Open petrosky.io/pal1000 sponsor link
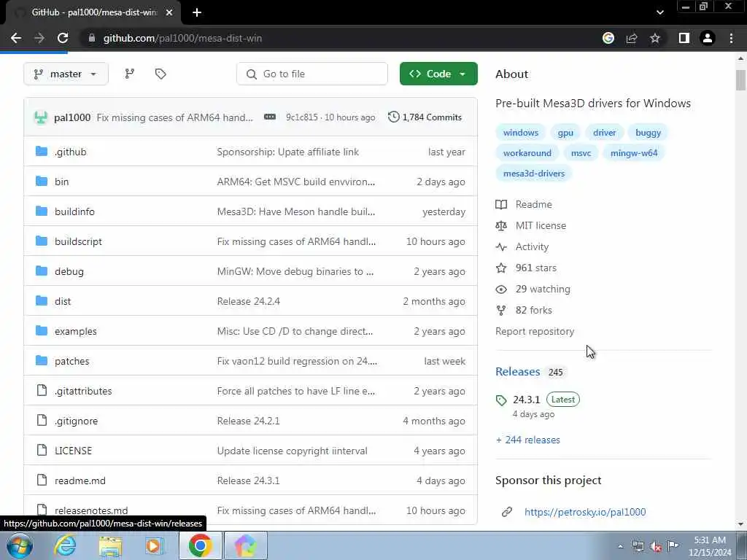The image size is (747, 560). coord(585,512)
